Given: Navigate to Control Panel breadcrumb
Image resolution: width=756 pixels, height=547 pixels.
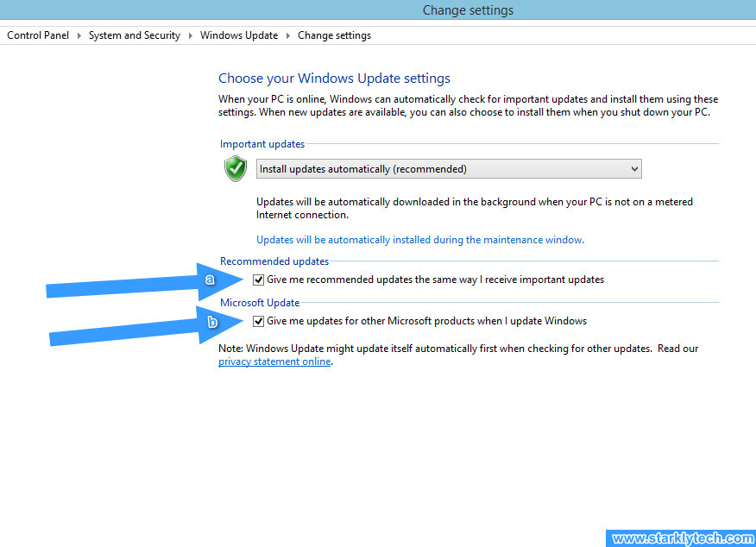Looking at the screenshot, I should tap(37, 35).
